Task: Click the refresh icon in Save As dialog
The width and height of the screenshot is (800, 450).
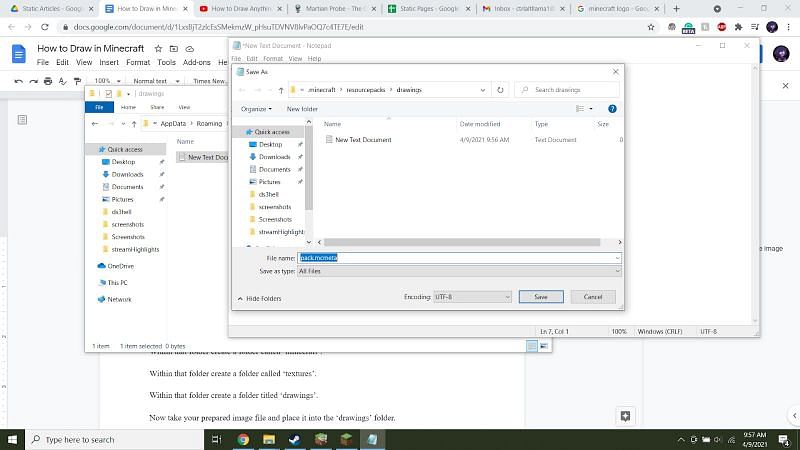Action: tap(500, 89)
